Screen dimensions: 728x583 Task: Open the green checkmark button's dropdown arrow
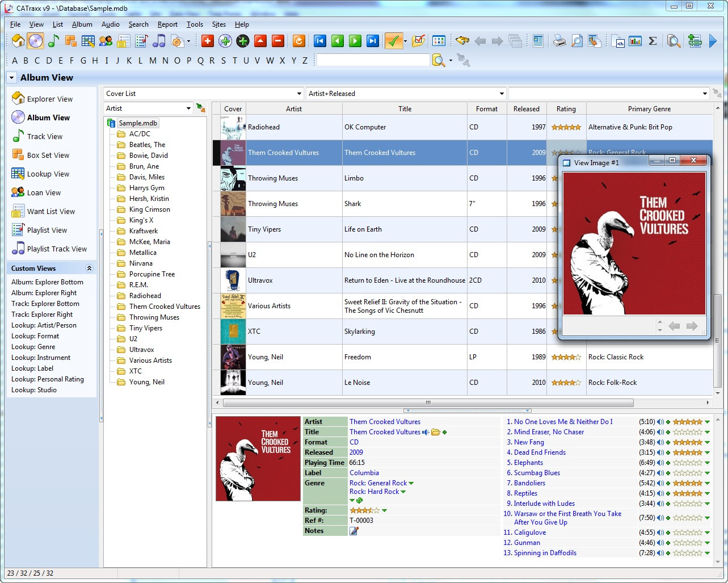pos(405,41)
